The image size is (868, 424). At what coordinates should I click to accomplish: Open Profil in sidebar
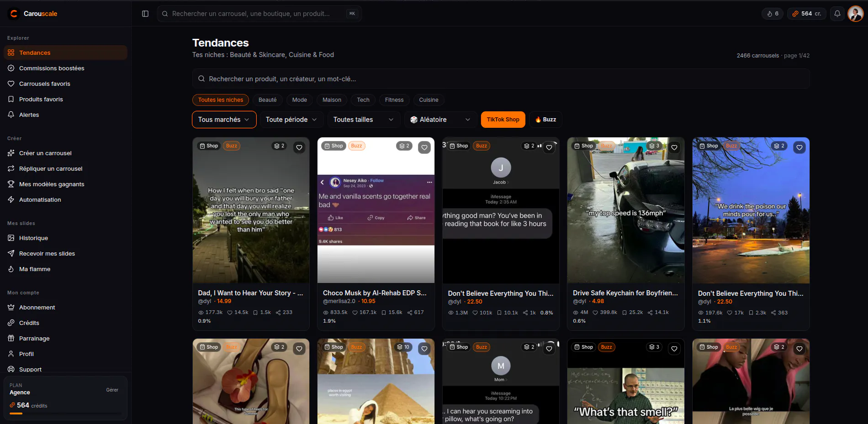coord(65,354)
